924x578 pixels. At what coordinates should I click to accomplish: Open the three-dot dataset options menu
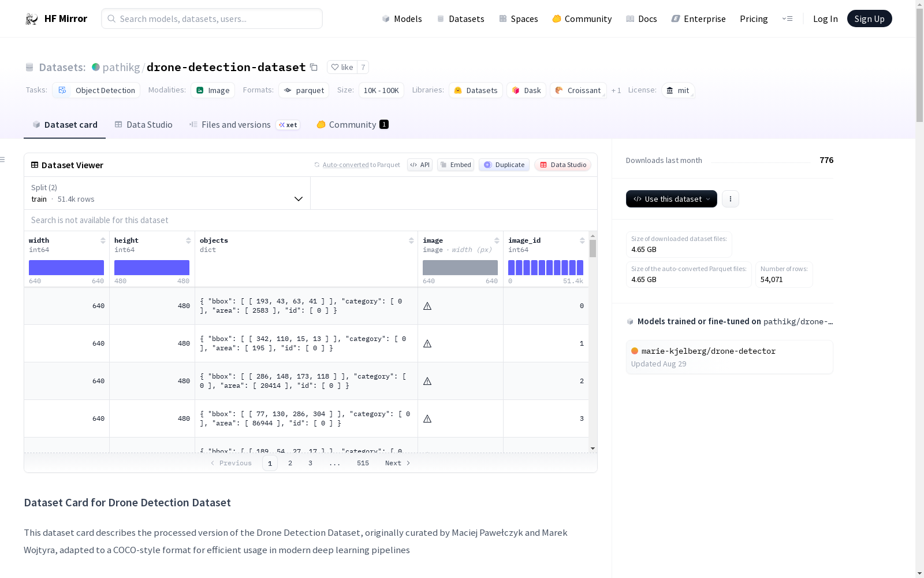coord(731,199)
